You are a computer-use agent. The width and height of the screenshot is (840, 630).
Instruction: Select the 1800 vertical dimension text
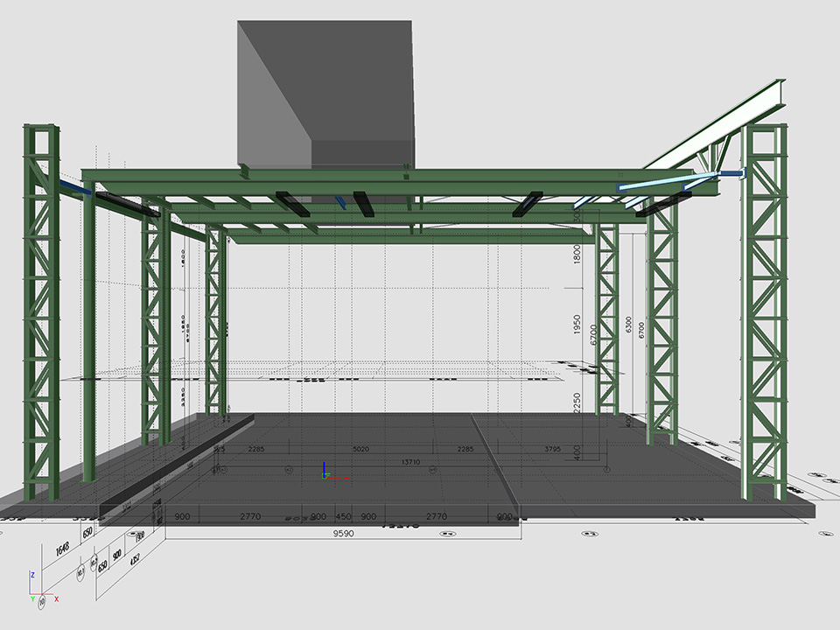(577, 255)
